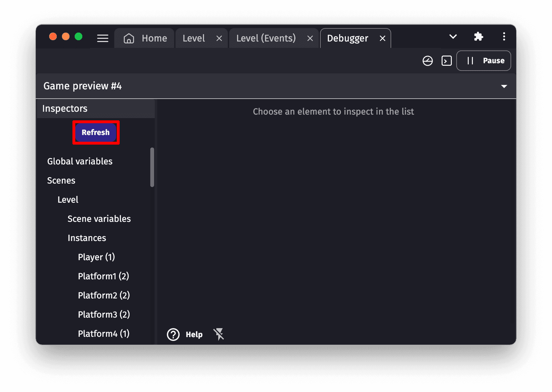The image size is (552, 392).
Task: Pause the running game preview
Action: click(483, 61)
